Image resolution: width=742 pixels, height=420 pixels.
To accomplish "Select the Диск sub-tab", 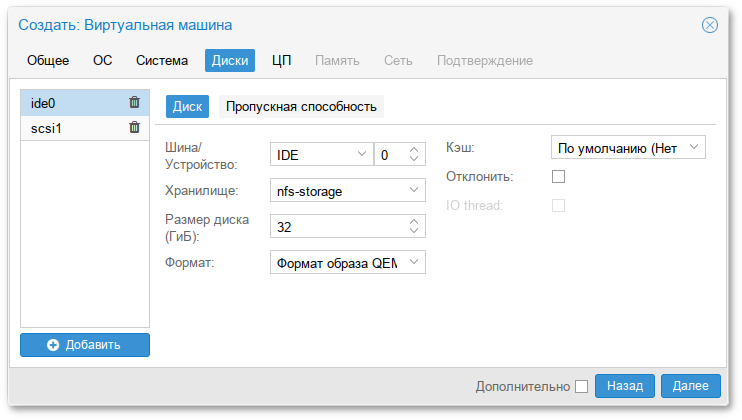I will pos(187,106).
